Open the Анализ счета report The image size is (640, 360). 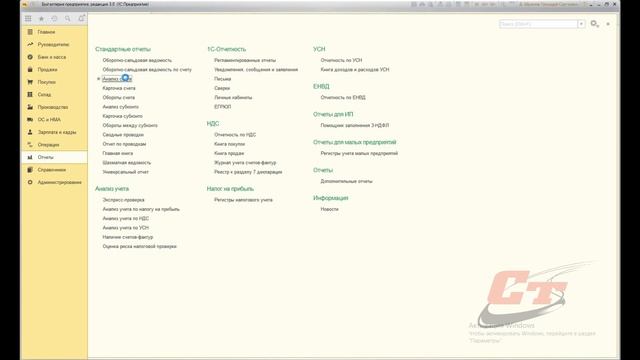point(117,79)
